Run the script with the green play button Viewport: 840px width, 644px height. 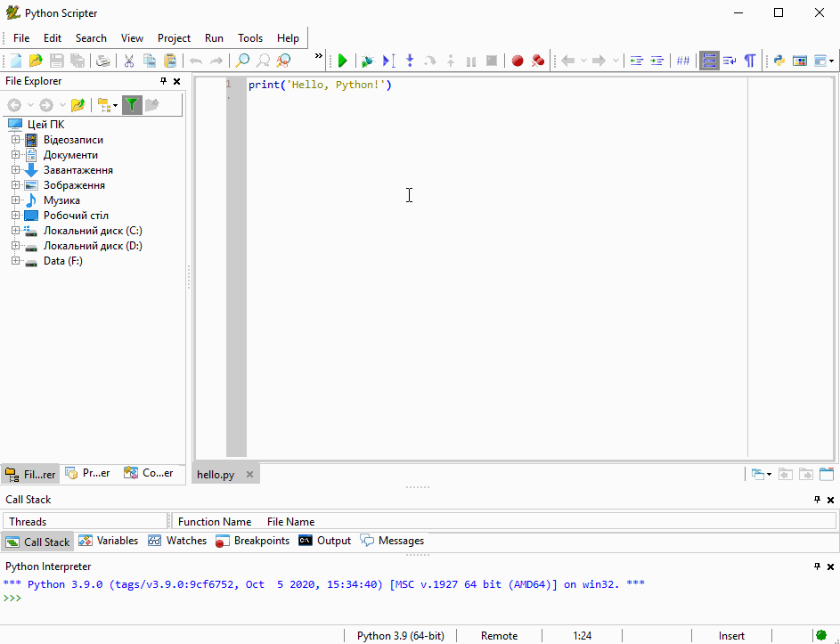coord(342,61)
